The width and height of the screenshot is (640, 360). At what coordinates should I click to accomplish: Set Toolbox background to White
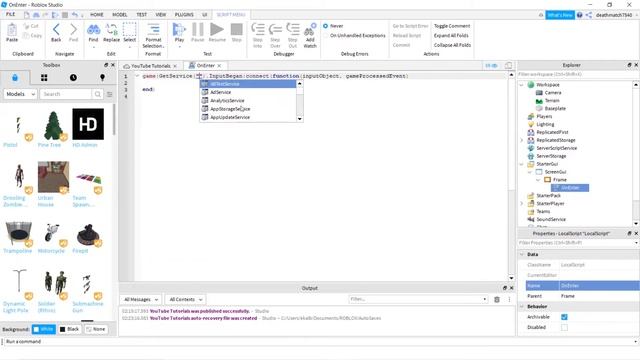(x=43, y=329)
